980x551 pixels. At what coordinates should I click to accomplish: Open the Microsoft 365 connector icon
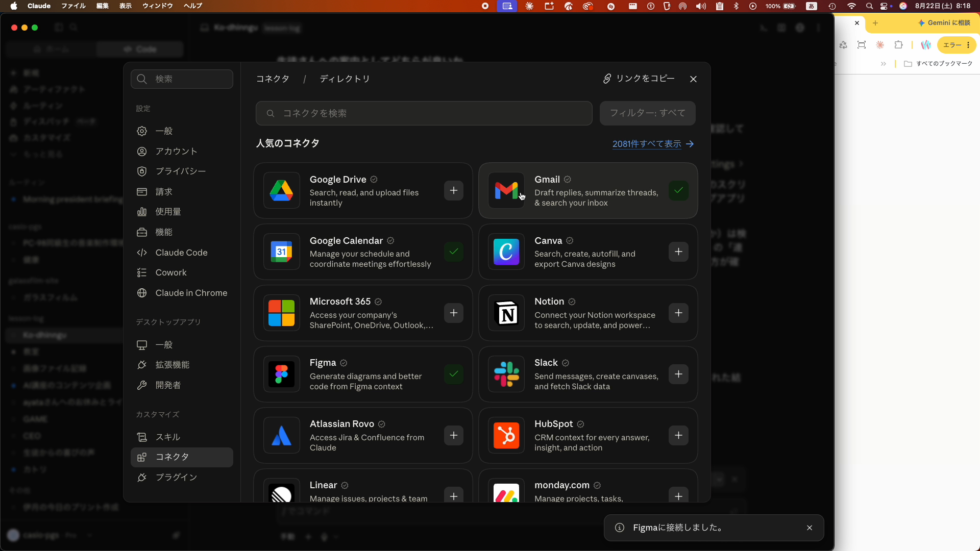click(x=282, y=313)
